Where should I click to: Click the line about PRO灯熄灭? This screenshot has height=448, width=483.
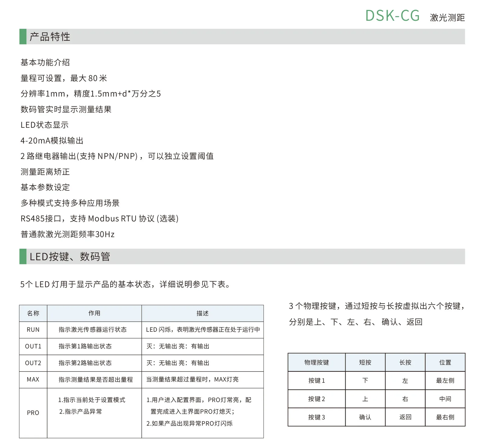click(x=193, y=411)
